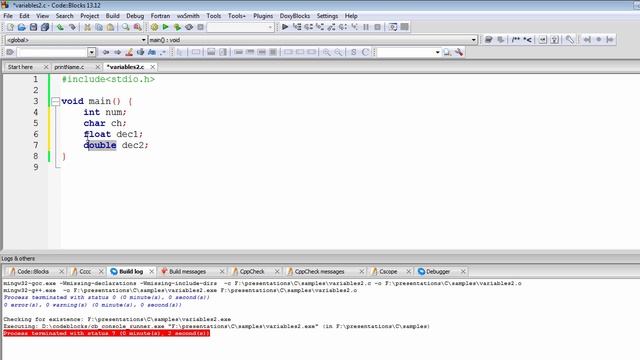
Task: Zoom in on the editor
Action: [327, 52]
